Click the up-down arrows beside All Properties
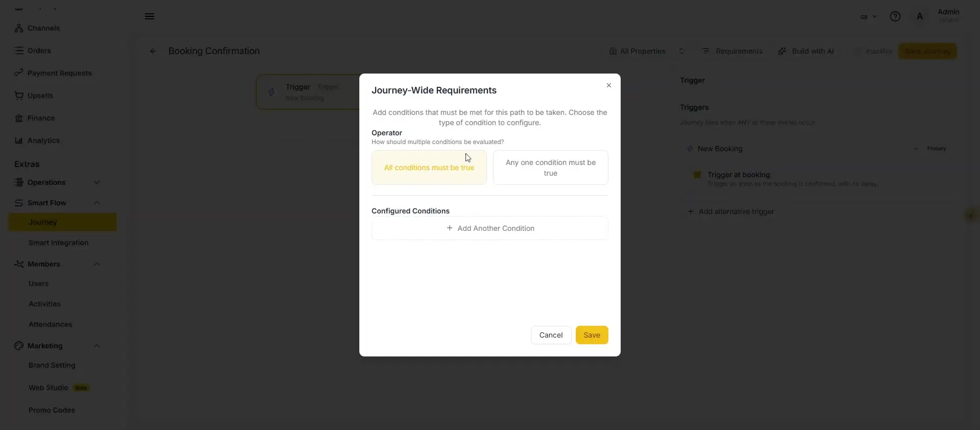Image resolution: width=980 pixels, height=430 pixels. 681,51
